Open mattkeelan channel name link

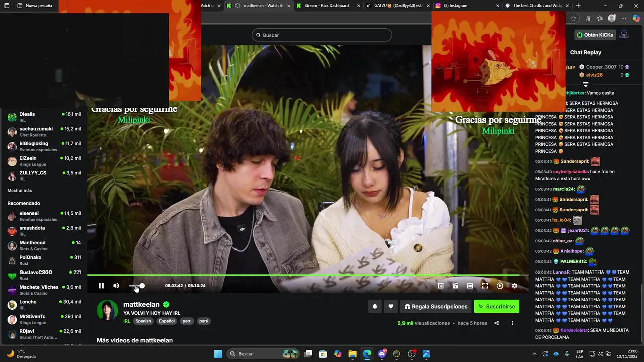click(x=141, y=304)
